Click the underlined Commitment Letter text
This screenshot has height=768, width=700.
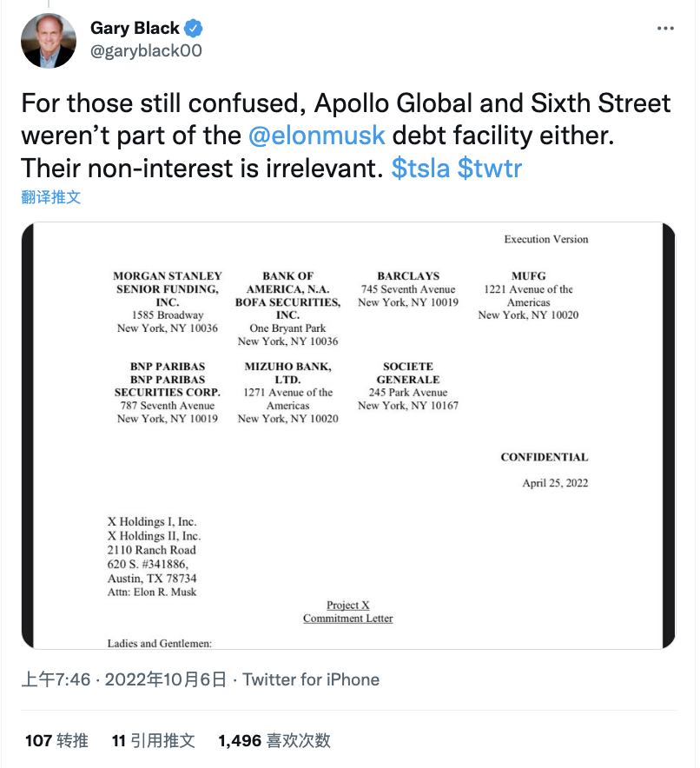click(x=347, y=619)
